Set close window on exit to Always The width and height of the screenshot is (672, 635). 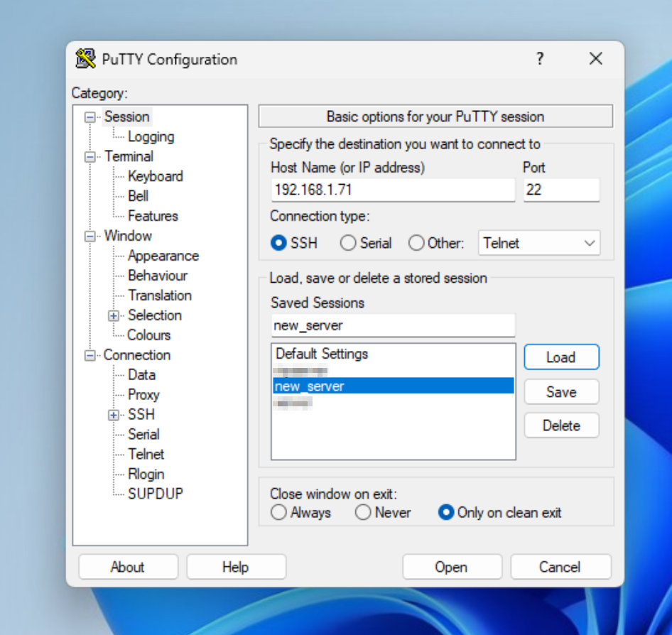[x=279, y=512]
